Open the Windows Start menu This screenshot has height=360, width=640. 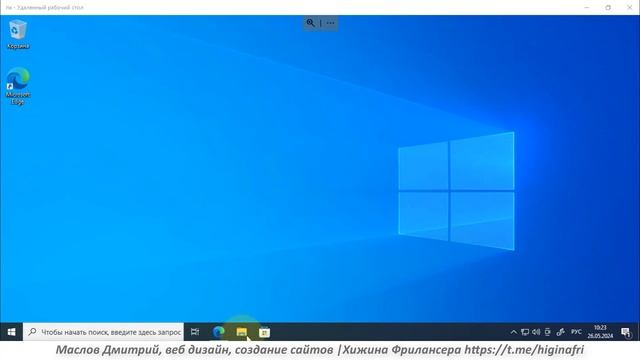tap(11, 332)
